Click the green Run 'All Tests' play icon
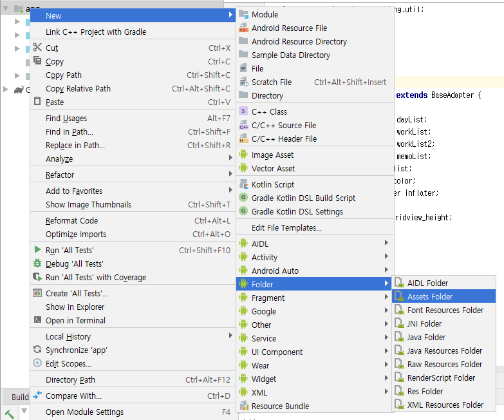This screenshot has height=420, width=504. tap(37, 249)
